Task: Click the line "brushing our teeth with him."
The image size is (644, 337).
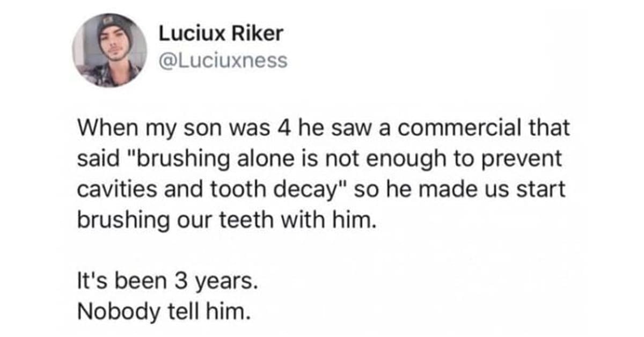Action: click(224, 219)
